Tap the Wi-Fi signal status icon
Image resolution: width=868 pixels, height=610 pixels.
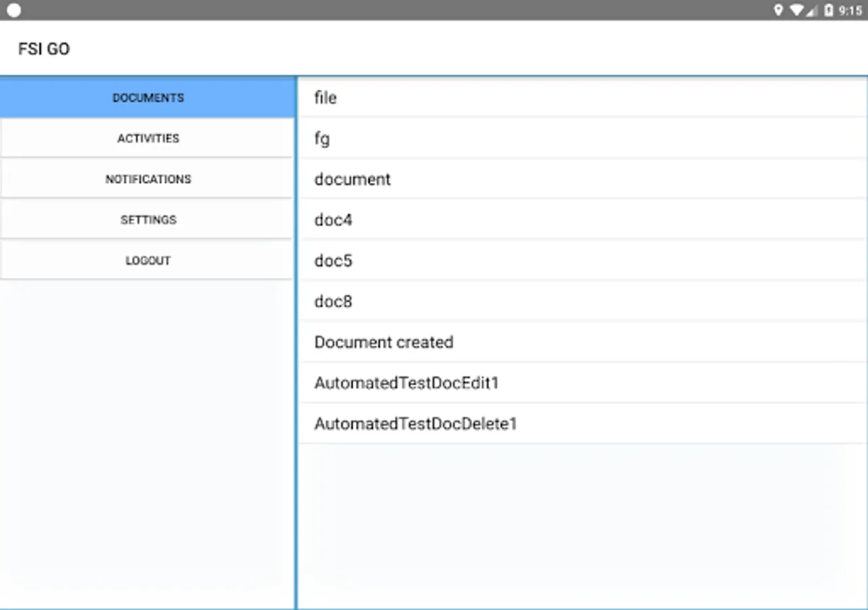(x=796, y=10)
